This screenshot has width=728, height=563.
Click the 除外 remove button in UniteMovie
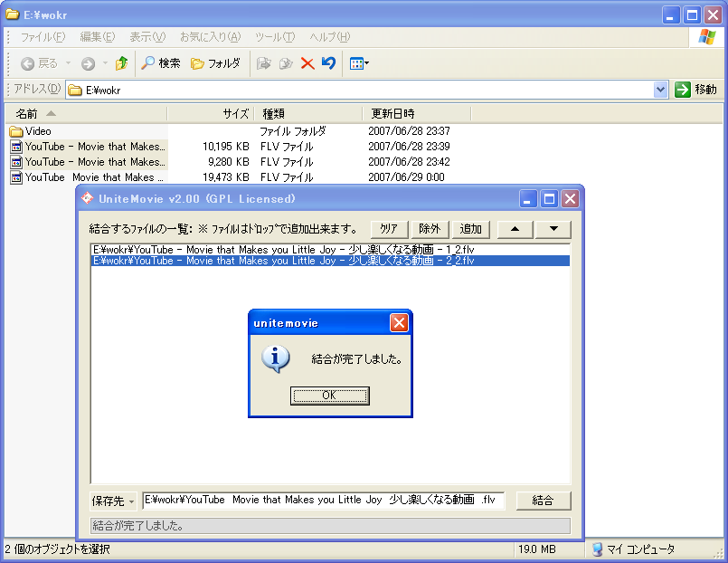[x=430, y=229]
